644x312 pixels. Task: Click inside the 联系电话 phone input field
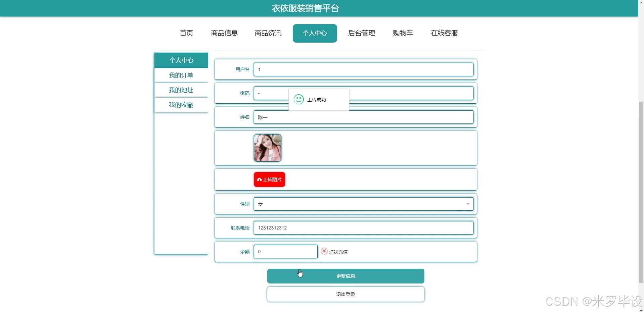[x=363, y=227]
